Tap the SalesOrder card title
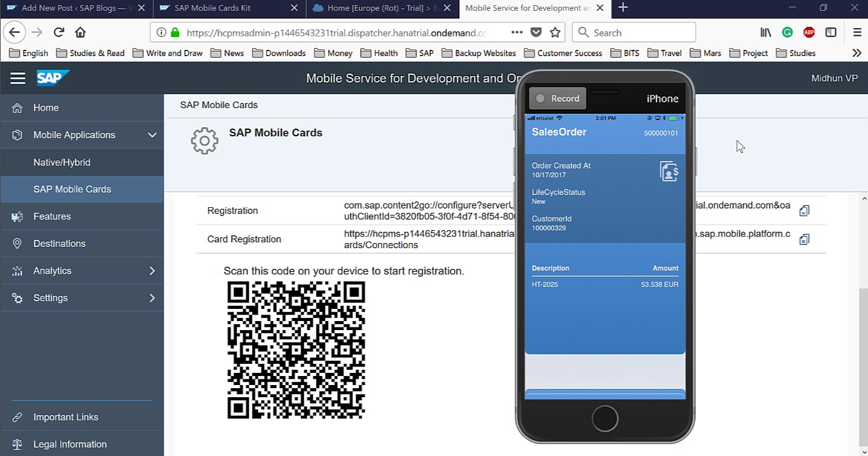This screenshot has height=456, width=868. click(x=559, y=132)
